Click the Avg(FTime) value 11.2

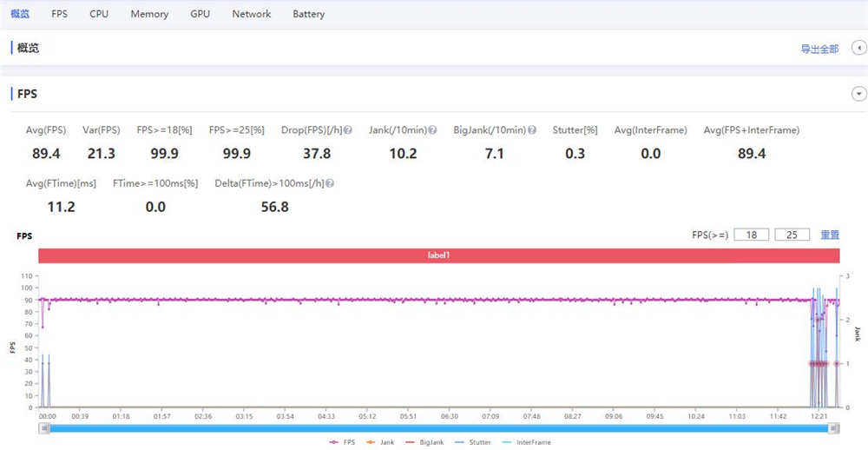tap(61, 208)
